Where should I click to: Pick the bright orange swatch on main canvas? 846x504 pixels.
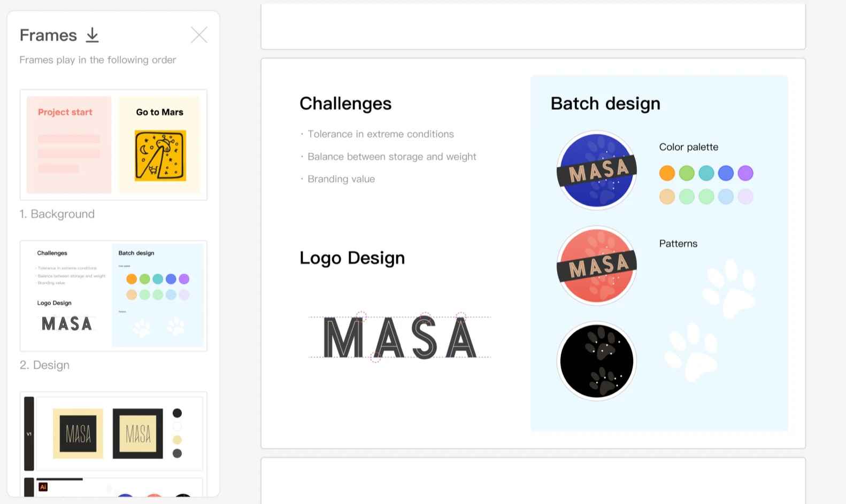click(x=667, y=173)
